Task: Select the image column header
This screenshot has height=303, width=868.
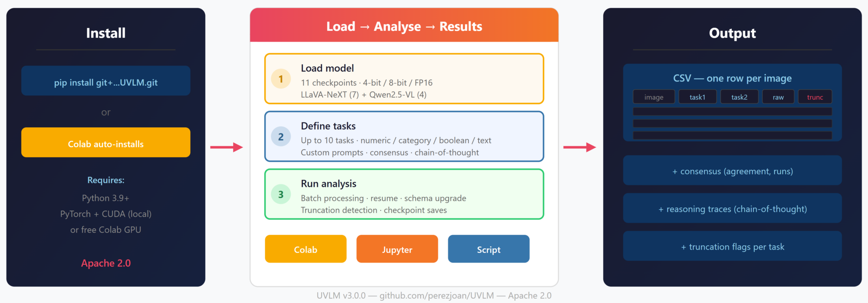Action: pyautogui.click(x=654, y=97)
